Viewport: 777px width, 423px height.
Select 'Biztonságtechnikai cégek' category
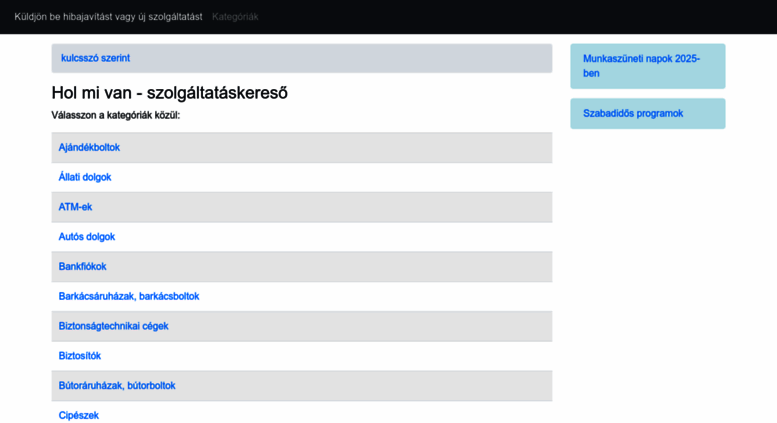pos(113,326)
